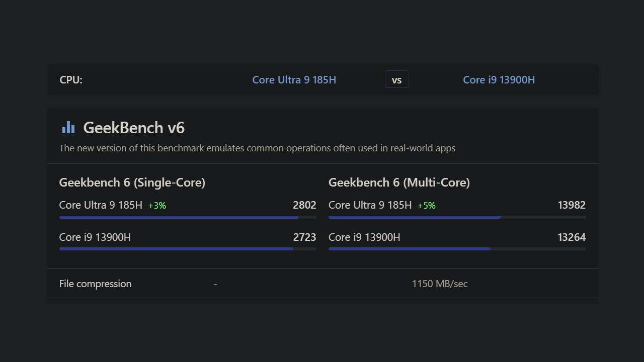644x362 pixels.
Task: Open the Core i9 13900H link
Action: click(499, 80)
